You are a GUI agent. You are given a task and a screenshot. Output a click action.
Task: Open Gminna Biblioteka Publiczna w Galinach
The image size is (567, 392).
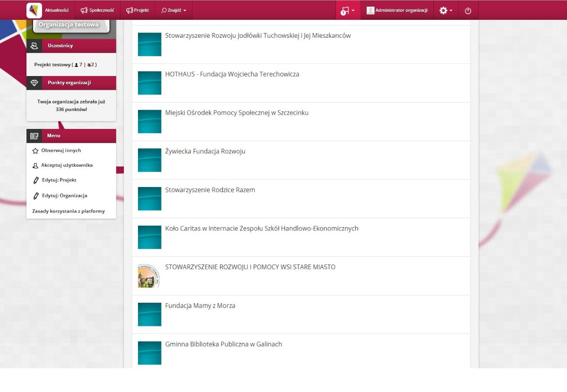click(x=223, y=344)
